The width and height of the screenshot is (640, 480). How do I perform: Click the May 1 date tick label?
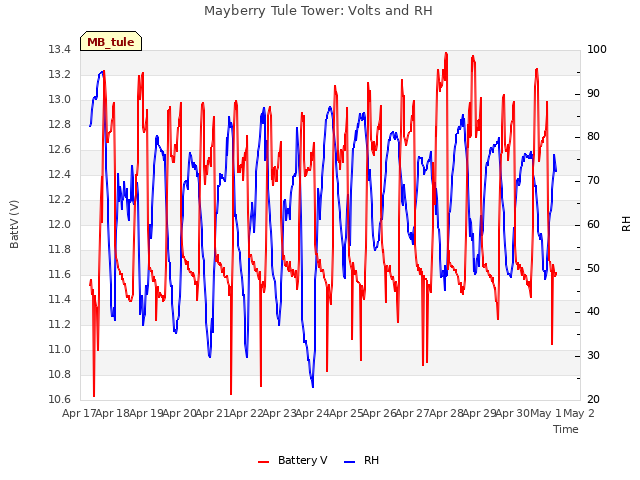click(546, 413)
